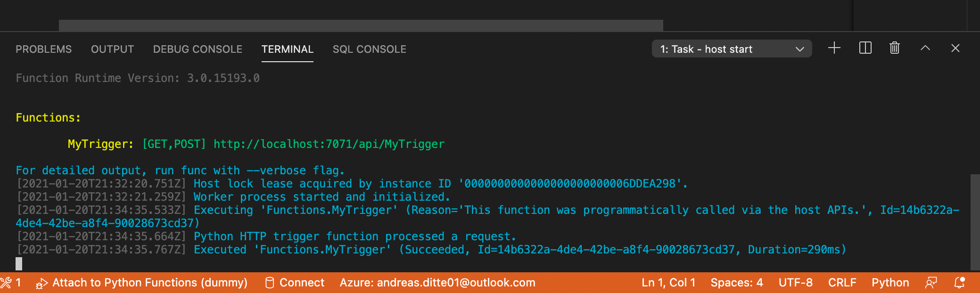This screenshot has width=980, height=293.
Task: Click the terminal vertical scrollbar
Action: point(975,221)
